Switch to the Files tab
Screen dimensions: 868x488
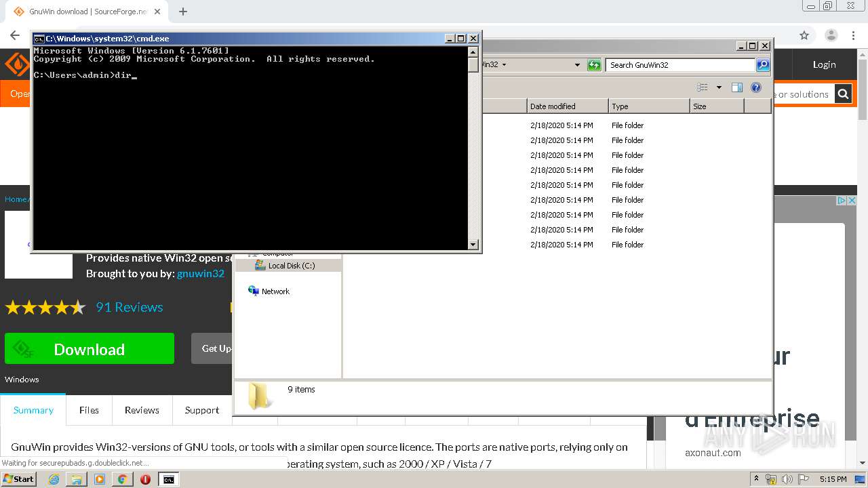click(89, 410)
